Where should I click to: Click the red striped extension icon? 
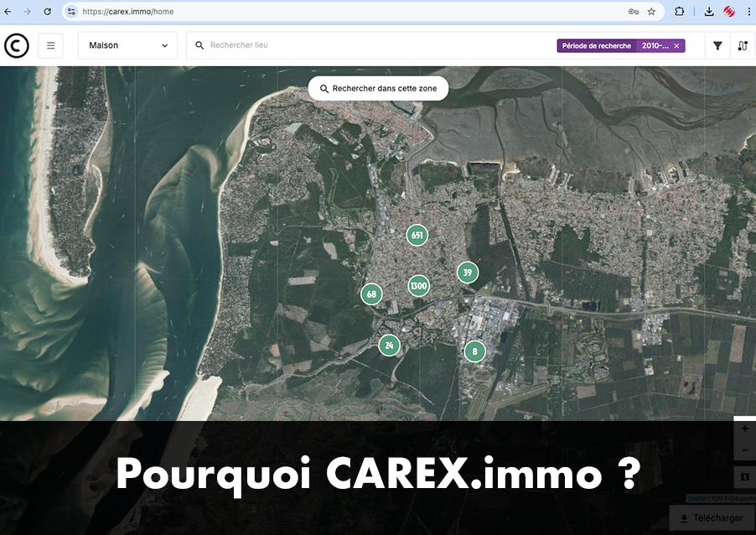click(x=729, y=12)
